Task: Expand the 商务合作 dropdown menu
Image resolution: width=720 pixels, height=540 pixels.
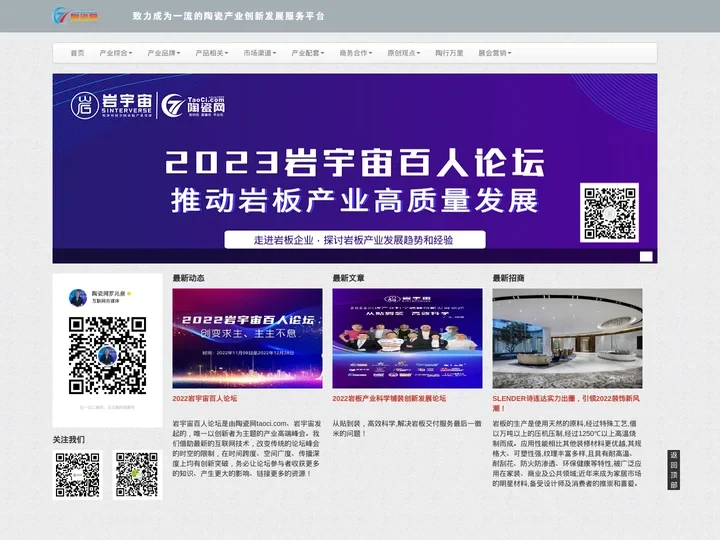Action: click(x=355, y=53)
